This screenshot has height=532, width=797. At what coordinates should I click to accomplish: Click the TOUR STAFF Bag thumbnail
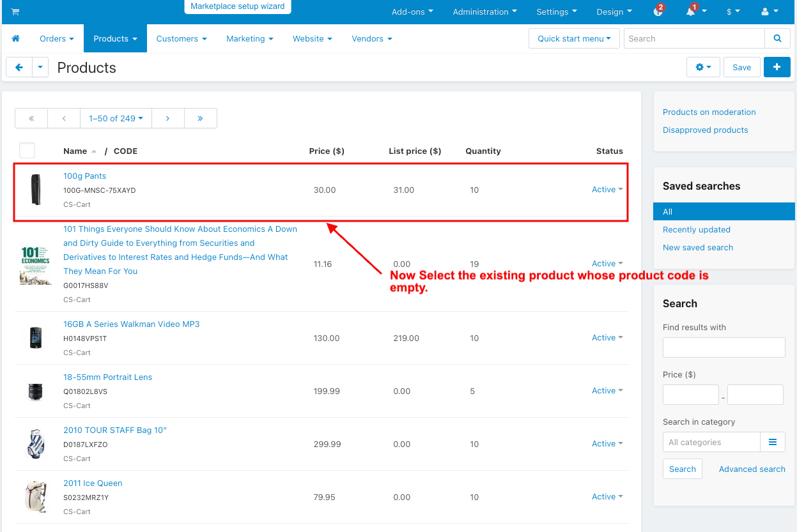(x=36, y=444)
